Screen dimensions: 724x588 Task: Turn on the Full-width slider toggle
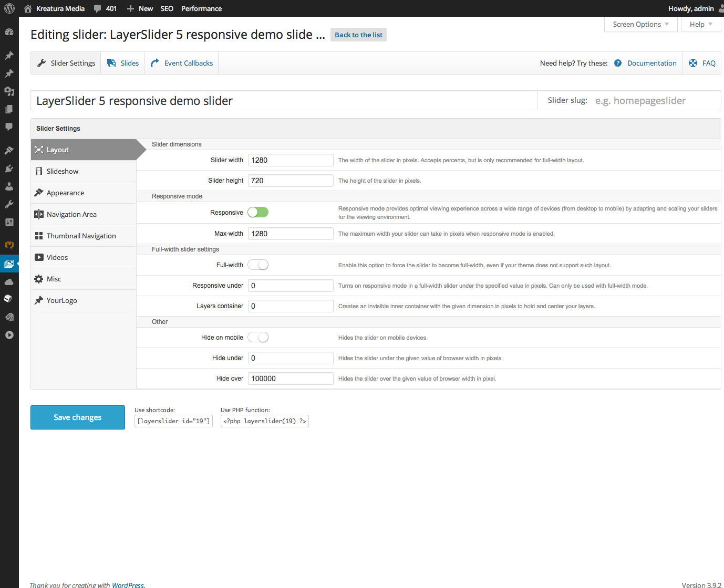tap(257, 265)
